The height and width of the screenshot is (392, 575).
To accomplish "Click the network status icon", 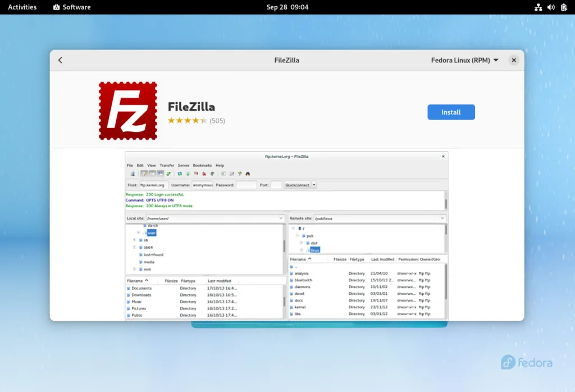I will (538, 7).
